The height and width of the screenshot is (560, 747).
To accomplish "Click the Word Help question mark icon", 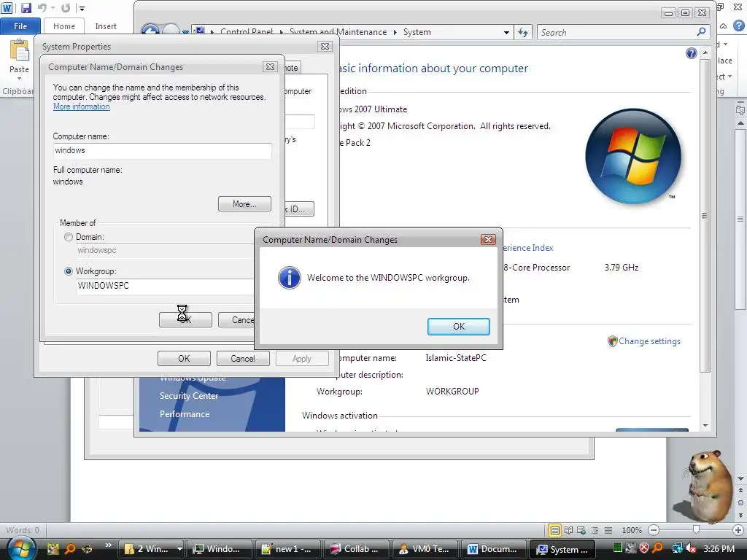I will [739, 26].
